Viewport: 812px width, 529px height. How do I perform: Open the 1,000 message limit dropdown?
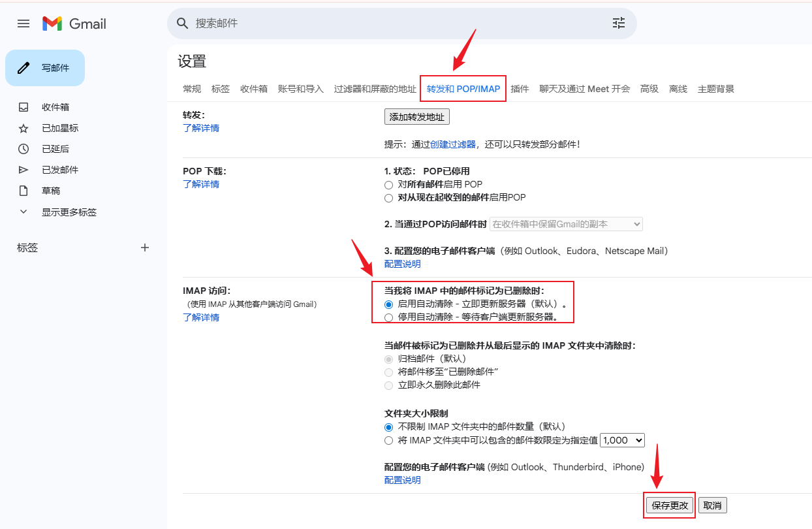point(622,440)
